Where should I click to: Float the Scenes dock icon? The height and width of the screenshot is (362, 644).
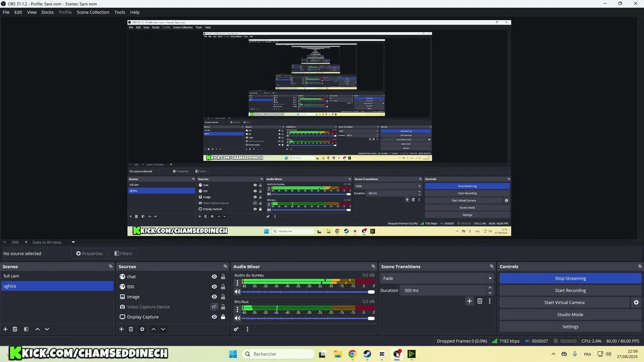pyautogui.click(x=111, y=266)
